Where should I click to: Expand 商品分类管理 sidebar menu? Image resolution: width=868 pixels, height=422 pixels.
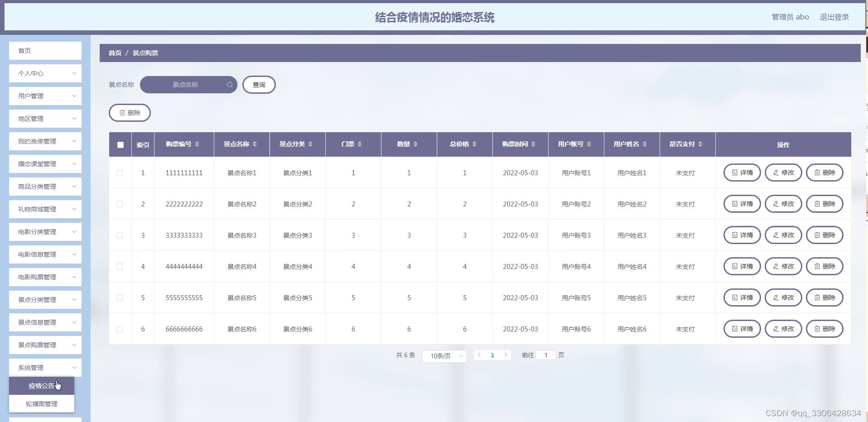click(x=45, y=187)
